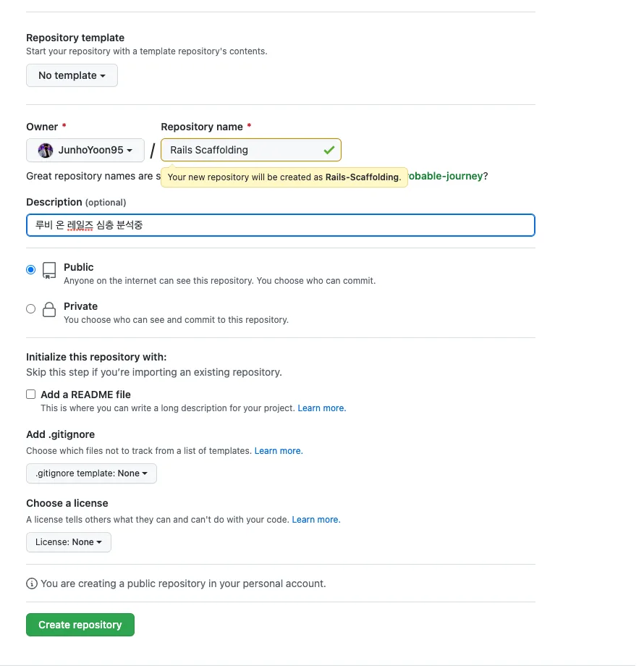Select the Public visibility radio button
644x666 pixels.
click(x=30, y=270)
